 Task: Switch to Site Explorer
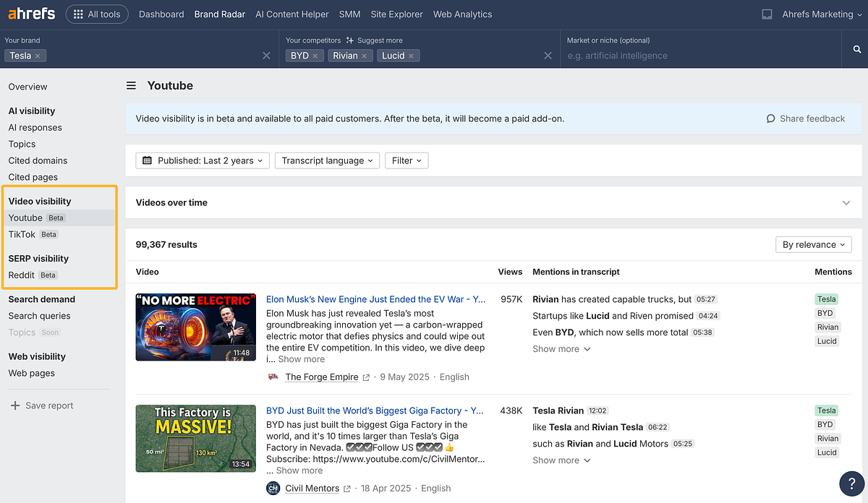coord(396,14)
